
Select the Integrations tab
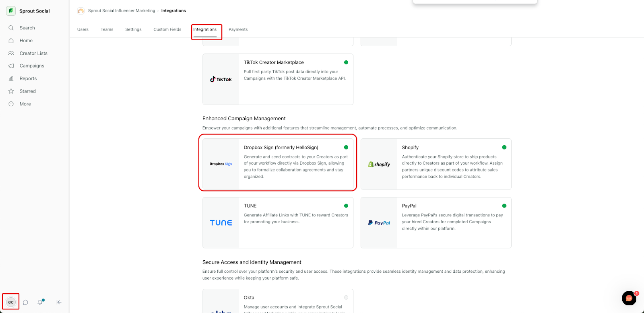[x=205, y=29]
